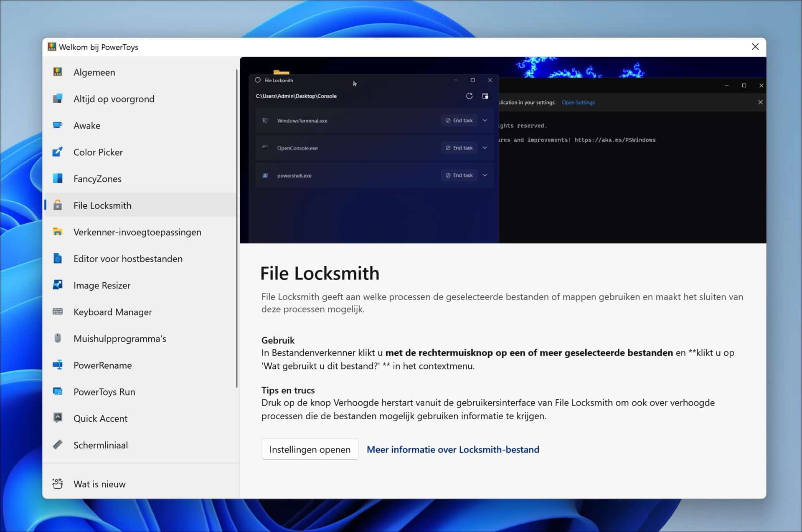Click End task for powershell.exe
Image resolution: width=802 pixels, height=532 pixels.
click(x=459, y=175)
